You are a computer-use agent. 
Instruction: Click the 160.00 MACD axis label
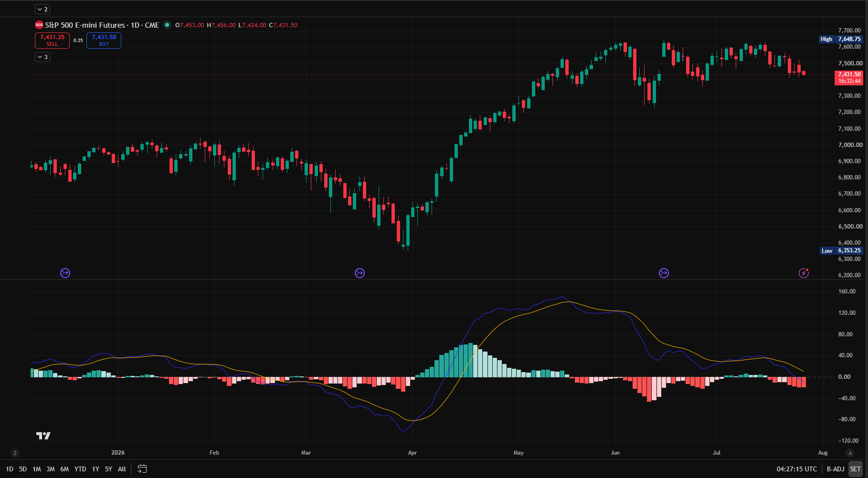(847, 291)
